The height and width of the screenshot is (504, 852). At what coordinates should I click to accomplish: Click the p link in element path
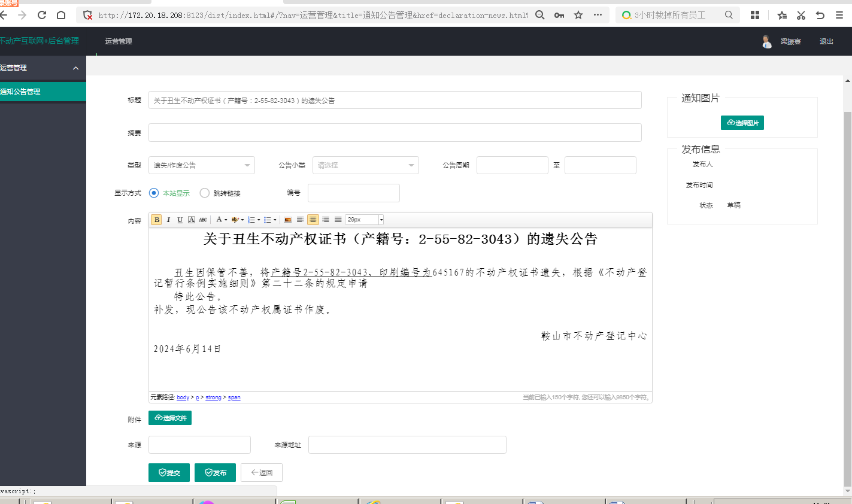tap(198, 397)
